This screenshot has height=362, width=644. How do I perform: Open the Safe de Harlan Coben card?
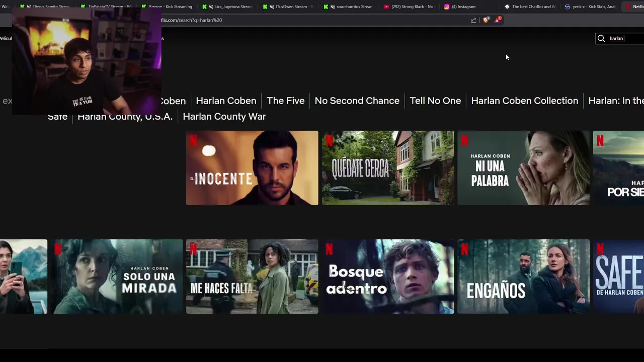click(x=619, y=277)
